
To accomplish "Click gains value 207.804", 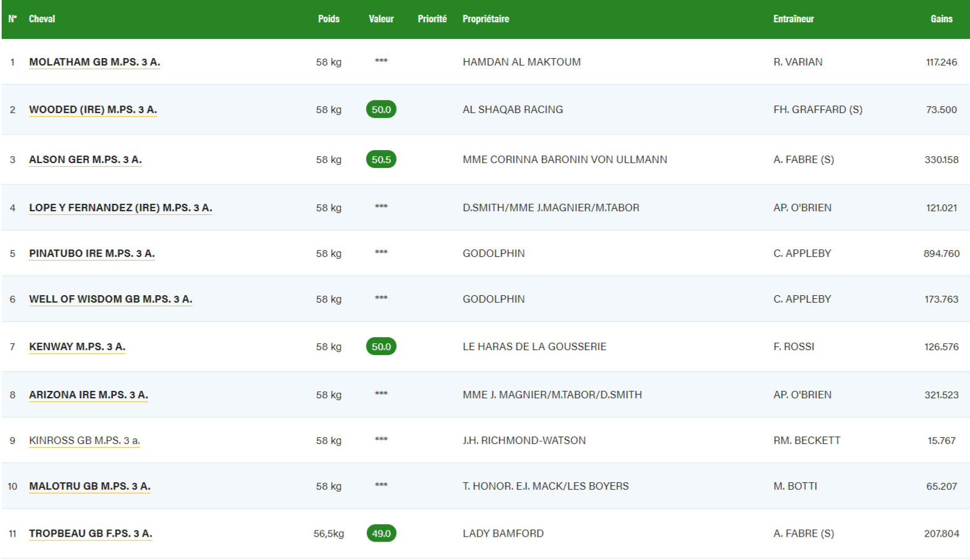I will [942, 534].
